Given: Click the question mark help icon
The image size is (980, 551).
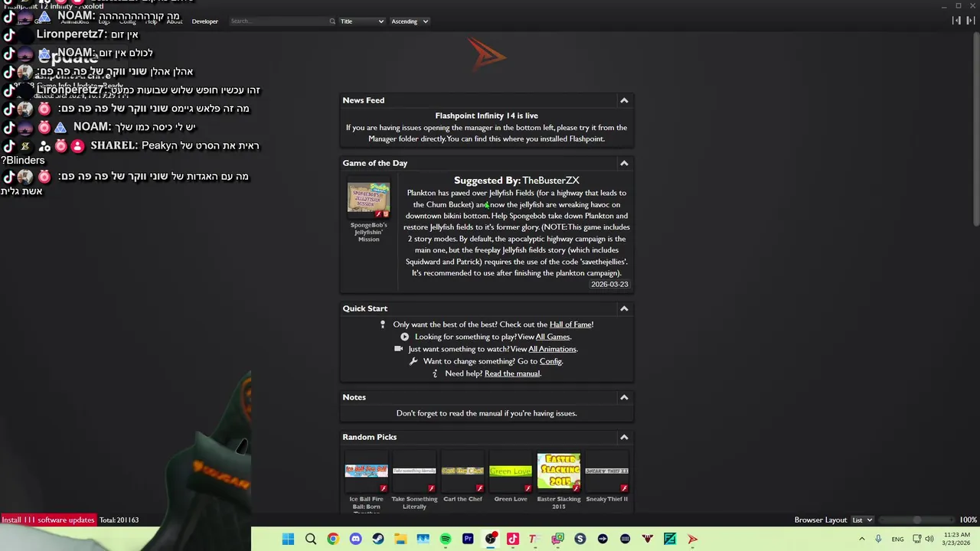Looking at the screenshot, I should pyautogui.click(x=435, y=373).
